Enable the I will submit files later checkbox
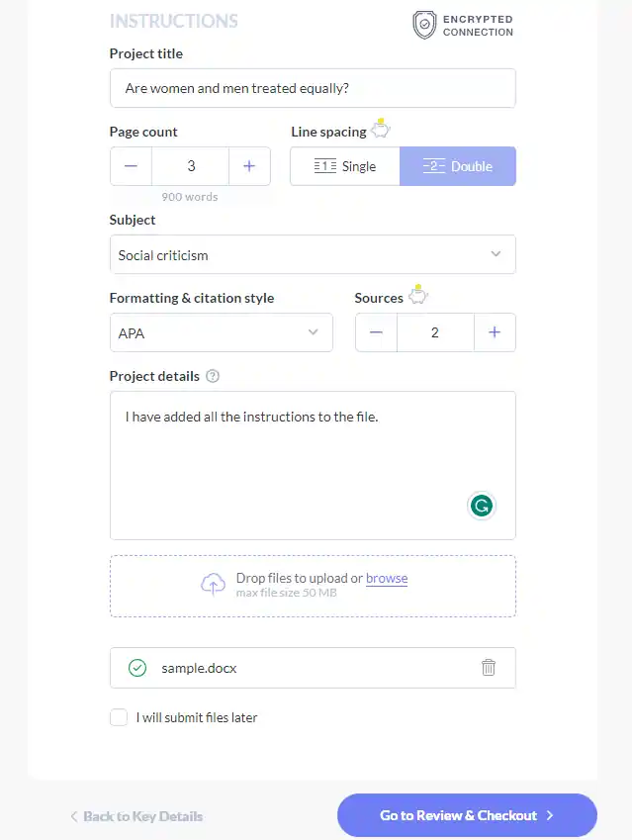Screen dimensions: 632x840 tap(119, 717)
